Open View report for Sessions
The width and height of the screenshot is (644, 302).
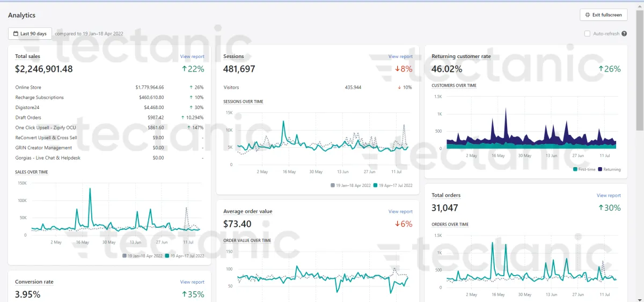400,56
